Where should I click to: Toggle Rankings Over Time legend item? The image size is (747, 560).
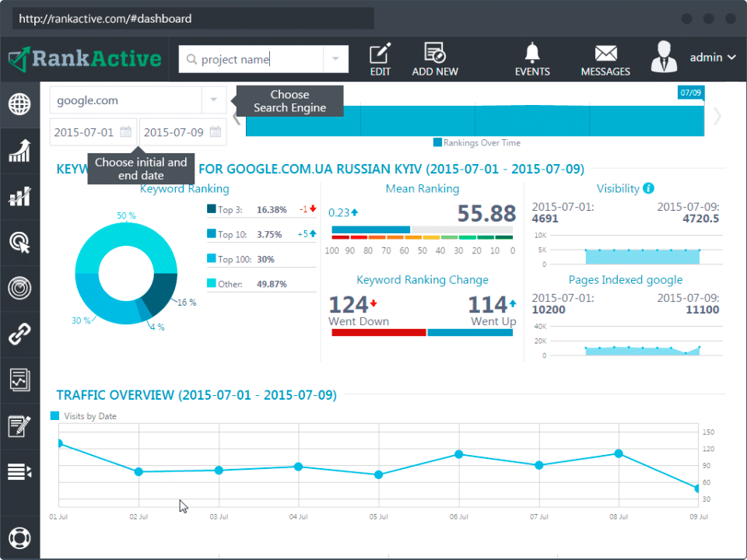(476, 142)
